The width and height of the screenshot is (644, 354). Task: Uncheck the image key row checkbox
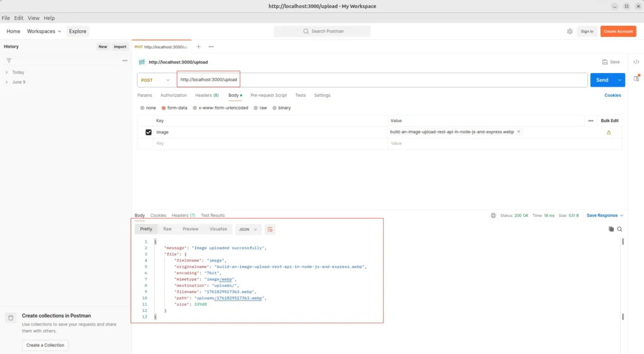click(148, 132)
